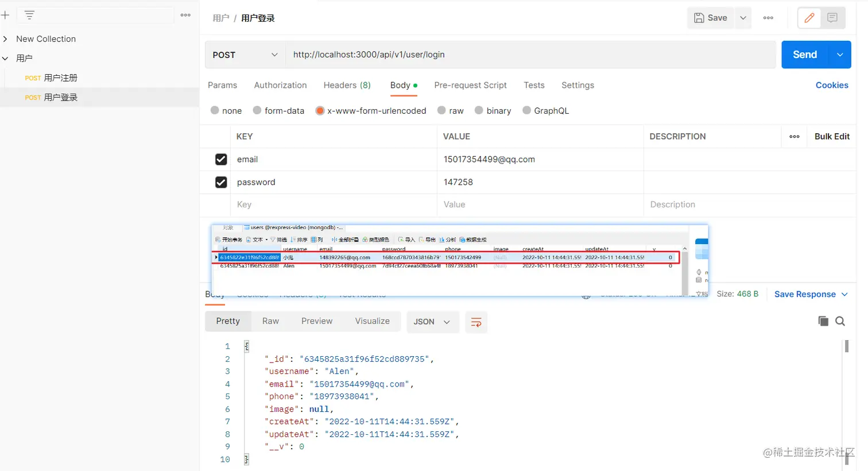Click Bulk Edit
Image resolution: width=868 pixels, height=471 pixels.
coord(832,137)
